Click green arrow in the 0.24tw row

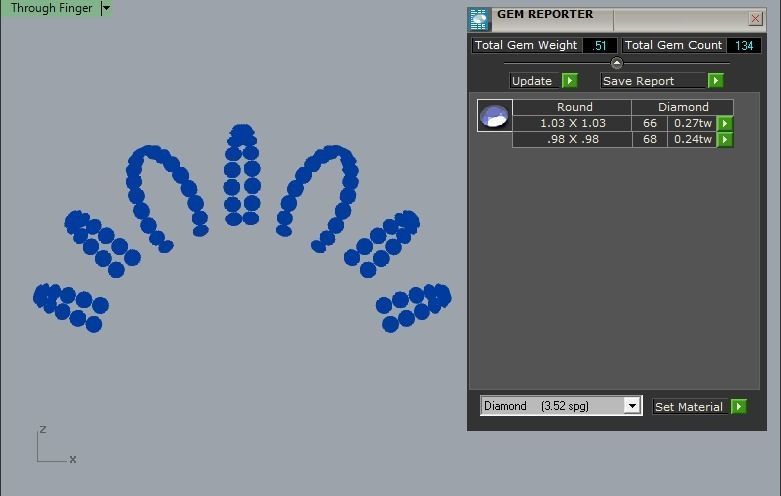pos(725,139)
